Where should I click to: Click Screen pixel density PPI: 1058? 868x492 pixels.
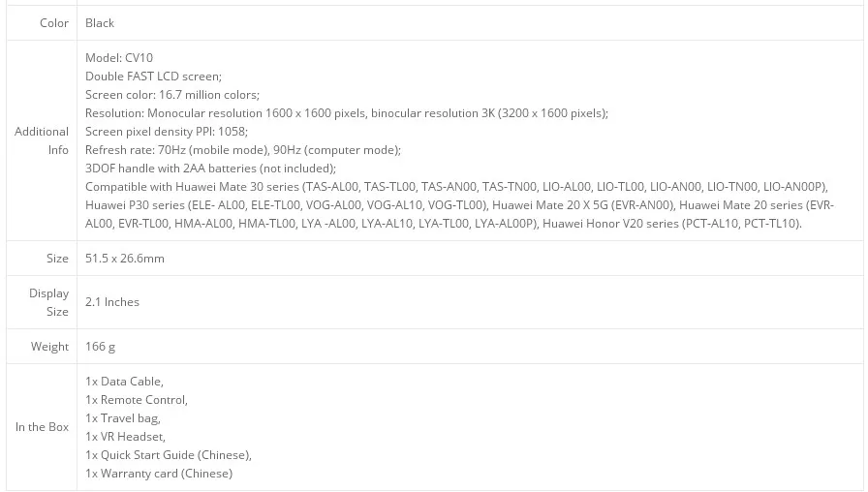pyautogui.click(x=167, y=132)
